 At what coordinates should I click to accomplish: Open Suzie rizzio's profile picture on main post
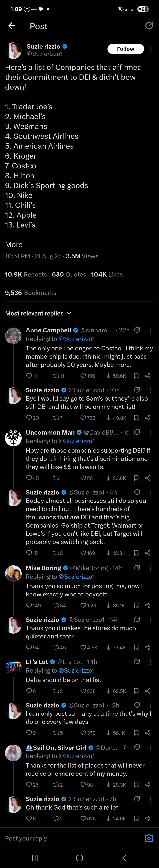tap(14, 50)
